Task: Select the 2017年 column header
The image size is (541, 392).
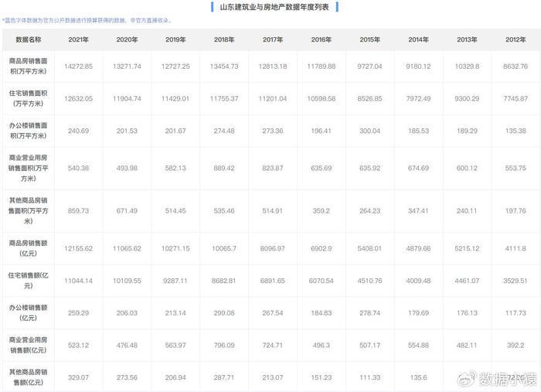Action: [x=273, y=39]
